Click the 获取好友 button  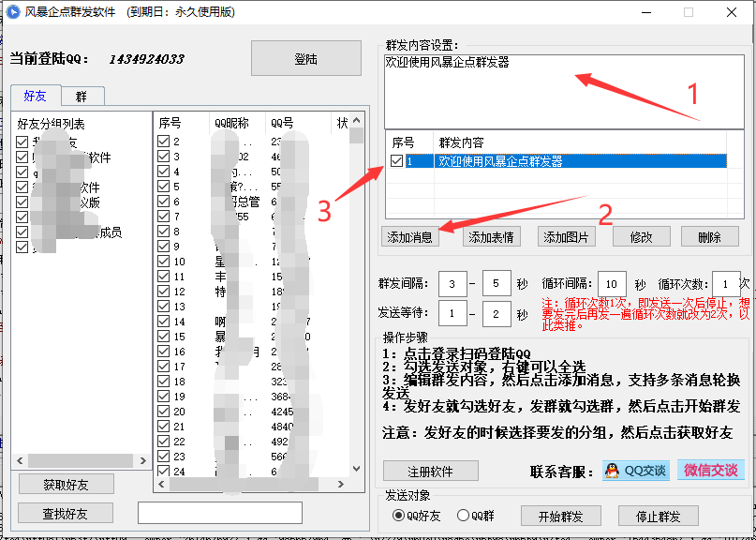67,485
